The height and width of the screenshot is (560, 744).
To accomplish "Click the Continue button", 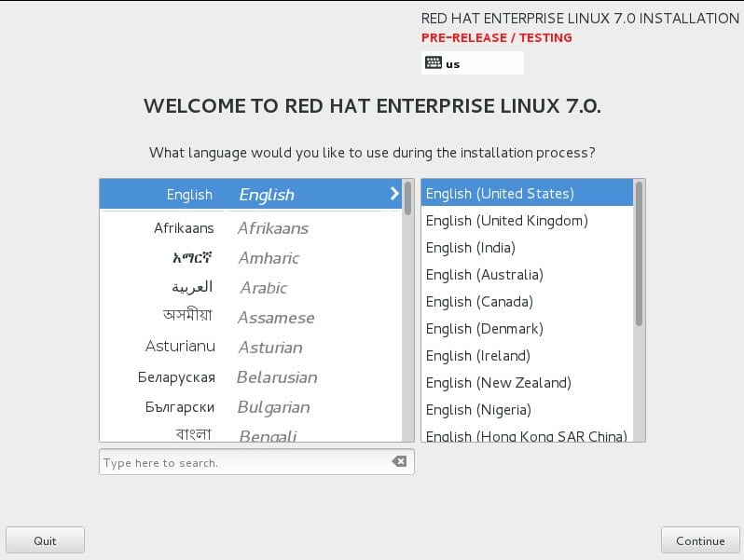I will tap(699, 540).
